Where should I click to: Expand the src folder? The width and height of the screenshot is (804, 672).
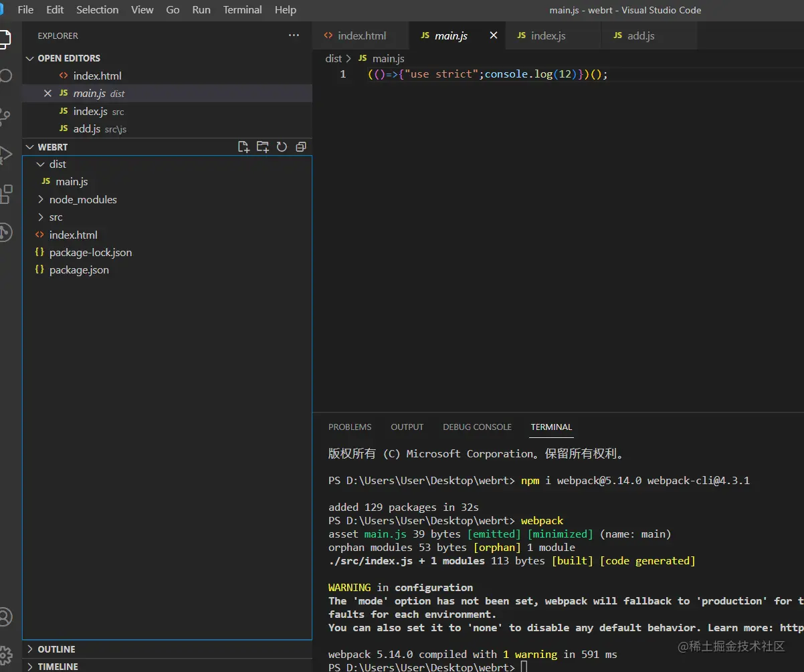(x=56, y=217)
